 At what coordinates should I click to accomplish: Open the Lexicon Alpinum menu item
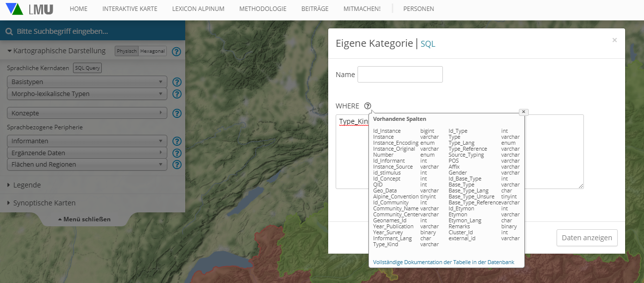(x=198, y=9)
